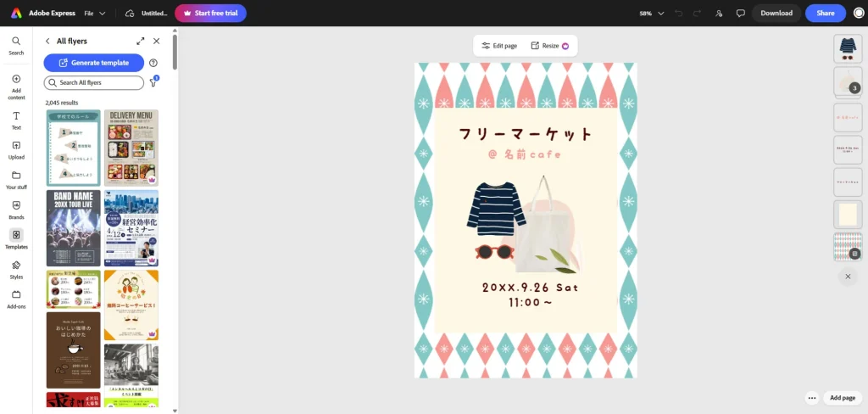The height and width of the screenshot is (414, 868).
Task: Select the school rules flyer template
Action: [74, 148]
